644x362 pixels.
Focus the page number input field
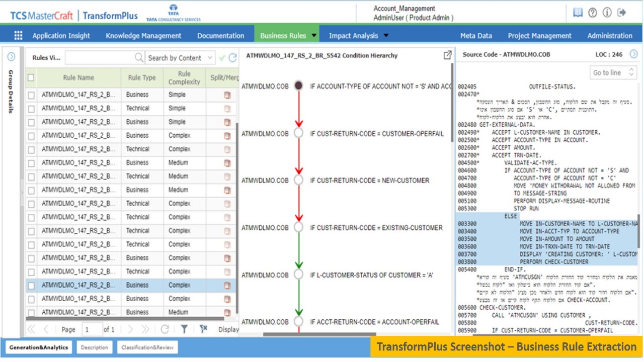click(x=92, y=329)
